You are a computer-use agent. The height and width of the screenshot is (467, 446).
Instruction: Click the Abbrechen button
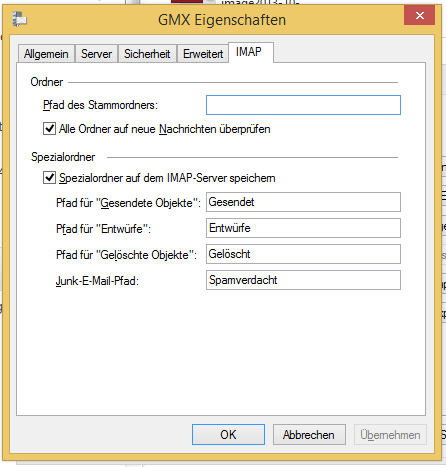(309, 435)
